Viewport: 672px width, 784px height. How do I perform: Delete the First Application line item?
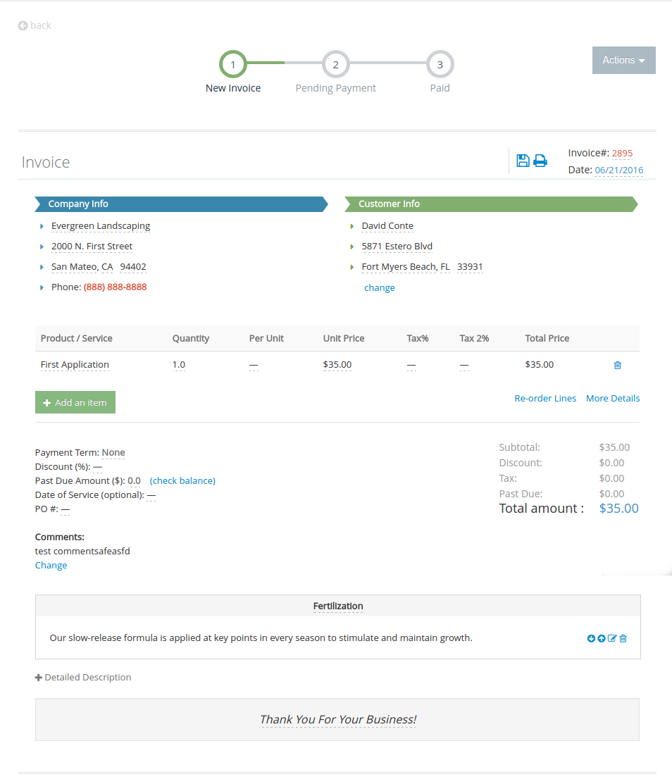tap(618, 365)
